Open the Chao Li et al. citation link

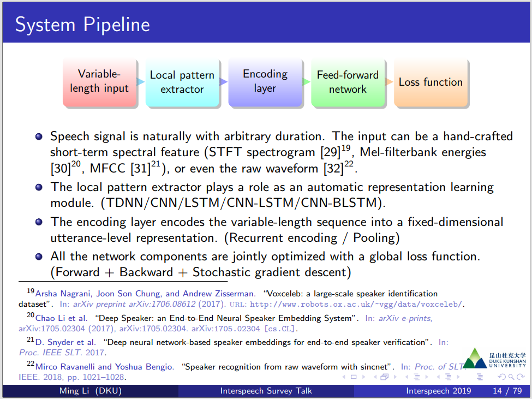tap(62, 318)
